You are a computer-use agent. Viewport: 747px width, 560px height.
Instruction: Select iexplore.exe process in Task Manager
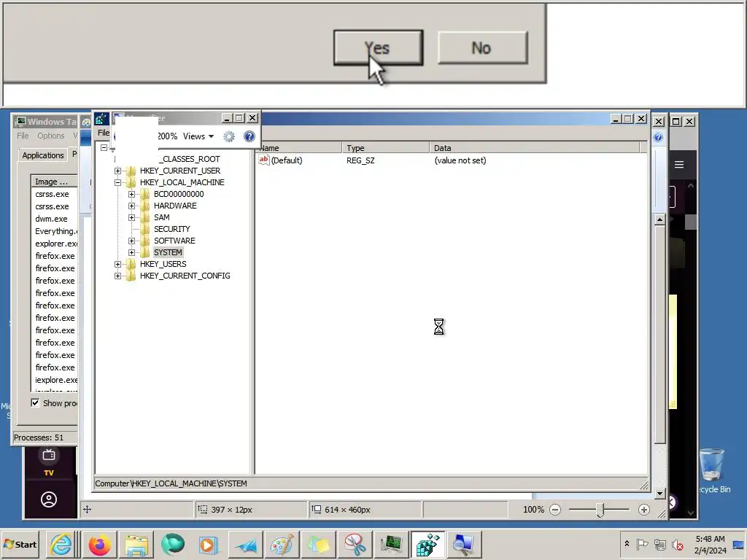point(55,380)
